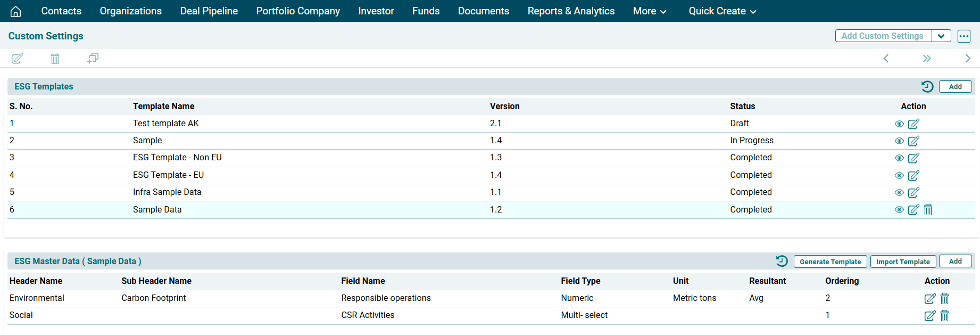The image size is (980, 335).
Task: Expand the More menu in navigation
Action: [649, 11]
